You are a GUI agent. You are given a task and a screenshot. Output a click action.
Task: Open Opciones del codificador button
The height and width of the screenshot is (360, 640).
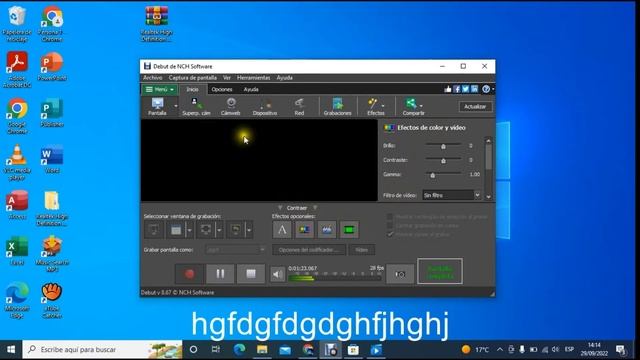309,250
